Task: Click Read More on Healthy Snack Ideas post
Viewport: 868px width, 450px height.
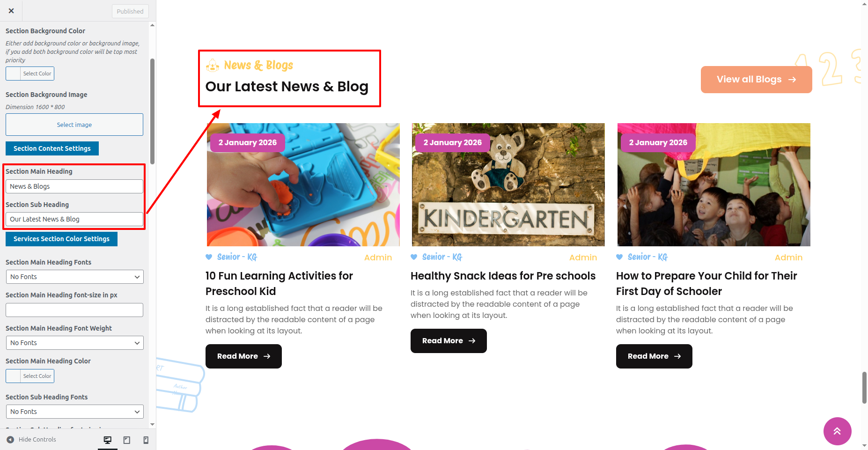Action: (449, 341)
